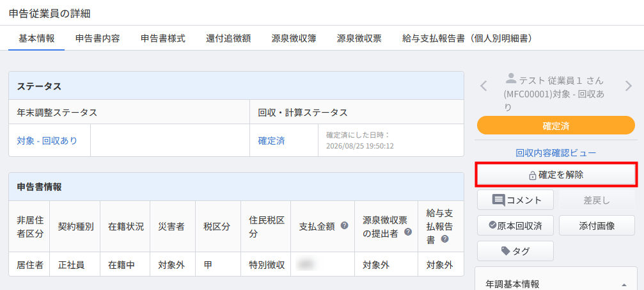Select the 還付追徴額 tab
The height and width of the screenshot is (290, 644).
[x=228, y=38]
